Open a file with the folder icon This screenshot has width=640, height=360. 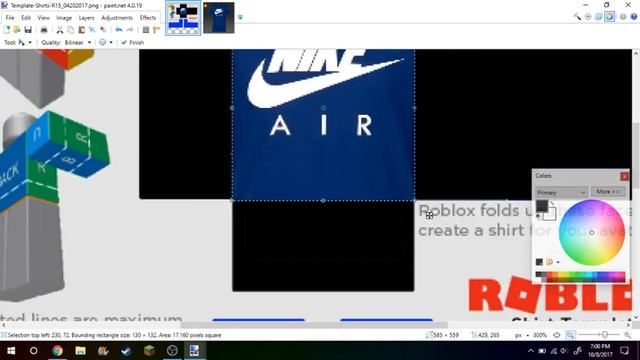[17, 30]
